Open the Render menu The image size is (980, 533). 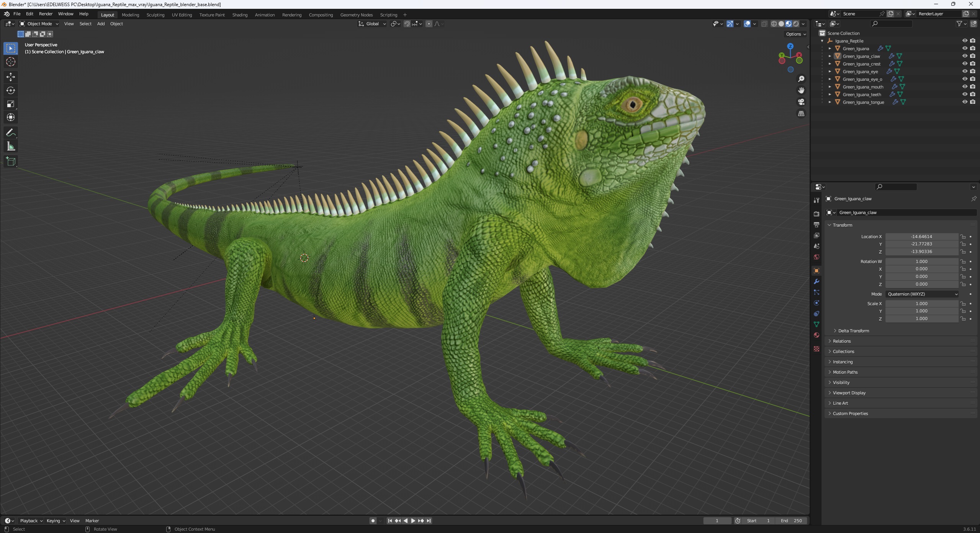46,14
